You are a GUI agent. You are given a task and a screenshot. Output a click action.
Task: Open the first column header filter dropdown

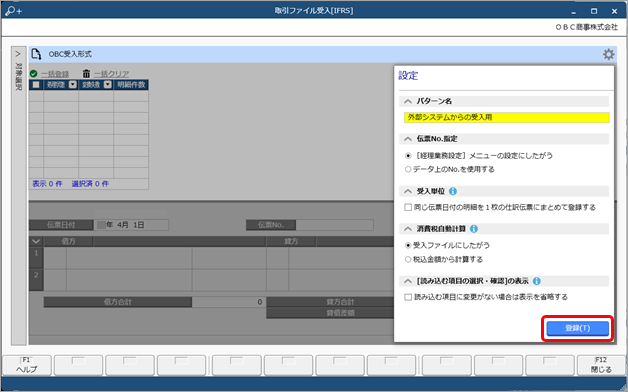(72, 84)
